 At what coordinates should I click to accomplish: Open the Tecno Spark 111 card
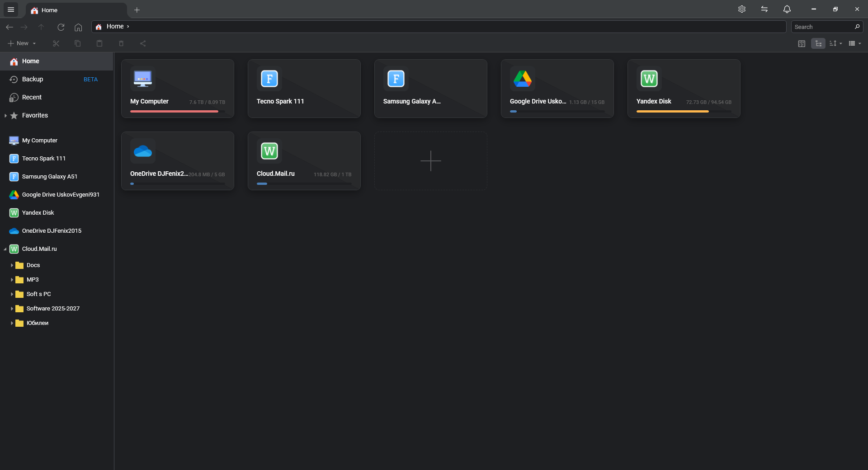[304, 89]
